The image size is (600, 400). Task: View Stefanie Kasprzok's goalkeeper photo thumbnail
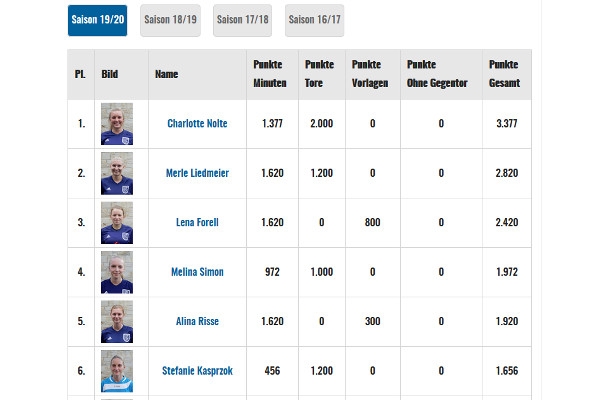pyautogui.click(x=117, y=371)
